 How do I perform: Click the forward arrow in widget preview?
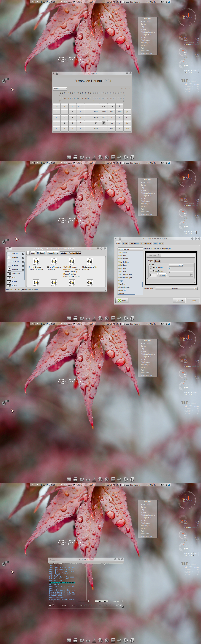(155, 255)
